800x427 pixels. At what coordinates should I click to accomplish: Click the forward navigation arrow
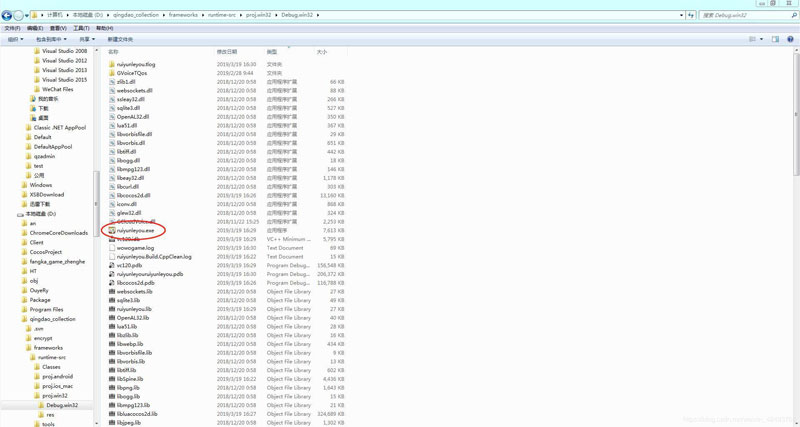click(18, 15)
